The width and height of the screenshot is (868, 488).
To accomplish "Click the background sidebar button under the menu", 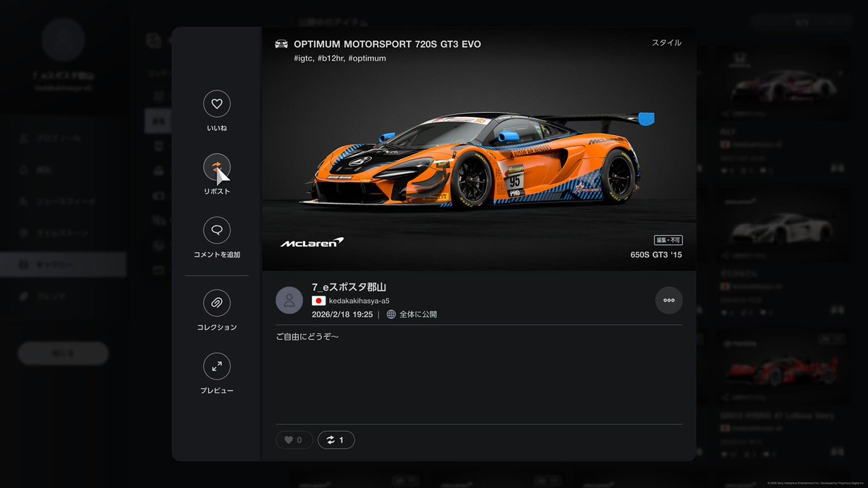I will coord(63,354).
